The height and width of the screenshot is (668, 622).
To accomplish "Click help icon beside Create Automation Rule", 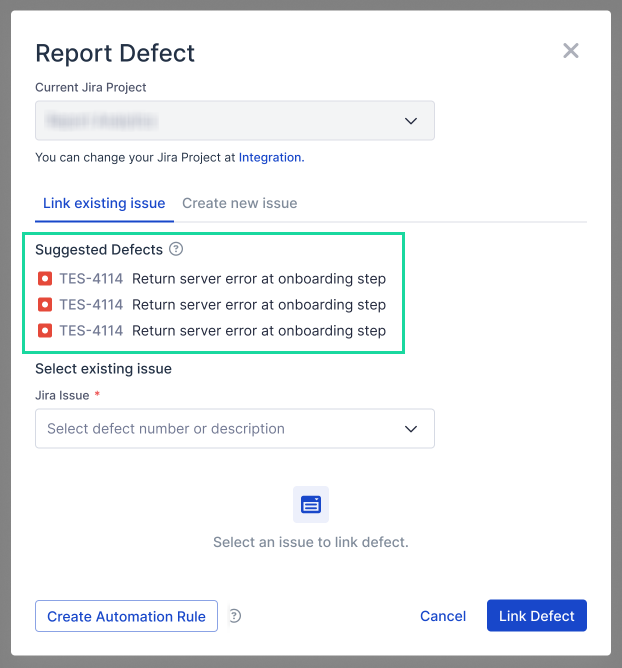I will [235, 616].
